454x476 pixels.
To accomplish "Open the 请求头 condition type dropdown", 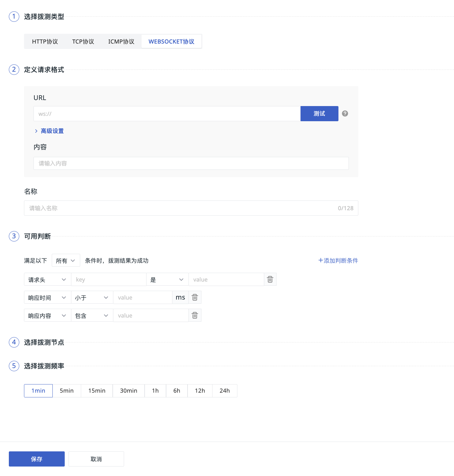I will pyautogui.click(x=47, y=280).
